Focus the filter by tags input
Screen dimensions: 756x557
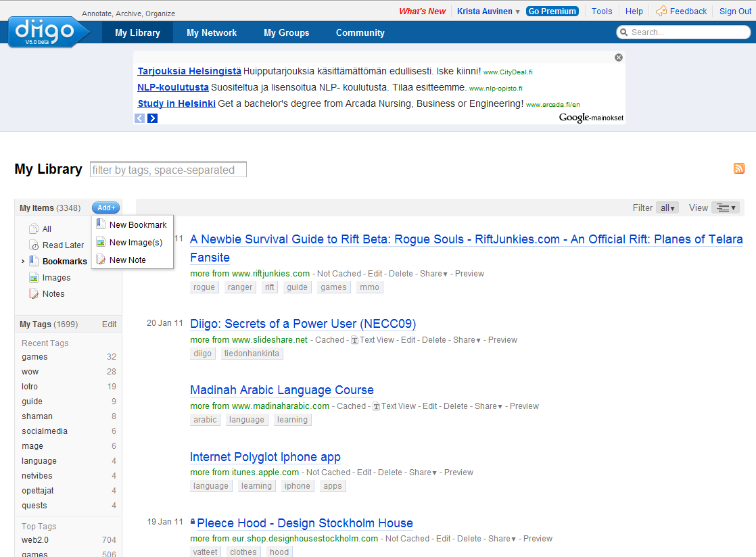click(x=168, y=170)
